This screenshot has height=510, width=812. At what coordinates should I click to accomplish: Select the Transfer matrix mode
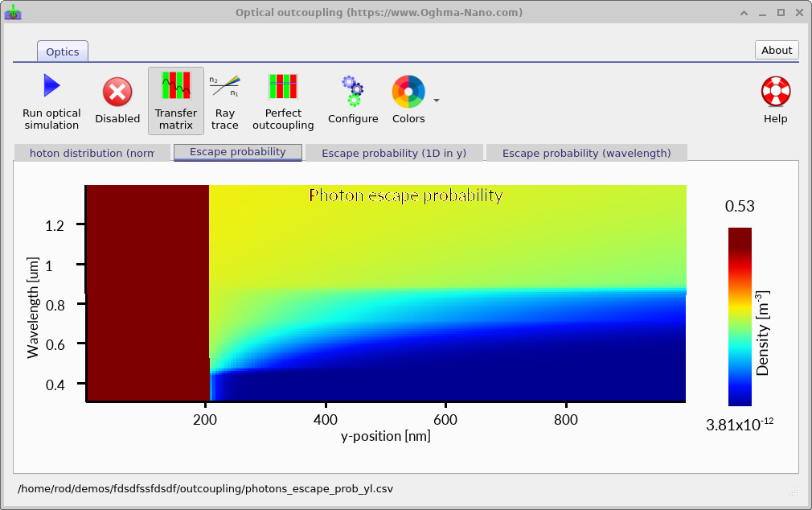point(175,101)
